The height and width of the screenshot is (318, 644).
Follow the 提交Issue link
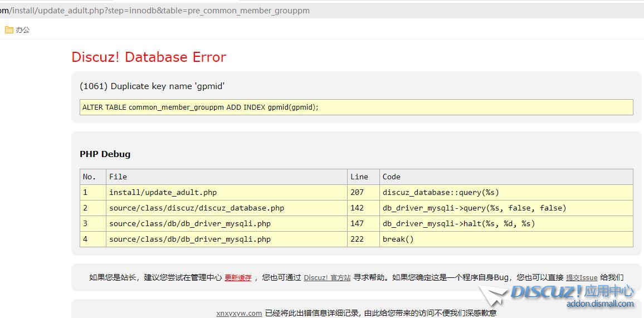click(582, 277)
